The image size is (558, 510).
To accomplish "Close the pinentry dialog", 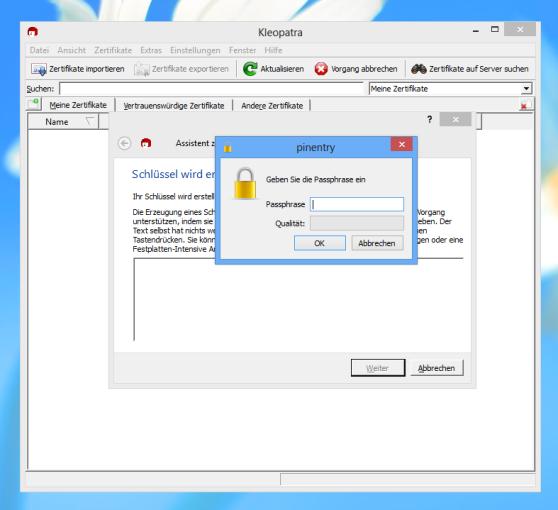I will pyautogui.click(x=401, y=144).
